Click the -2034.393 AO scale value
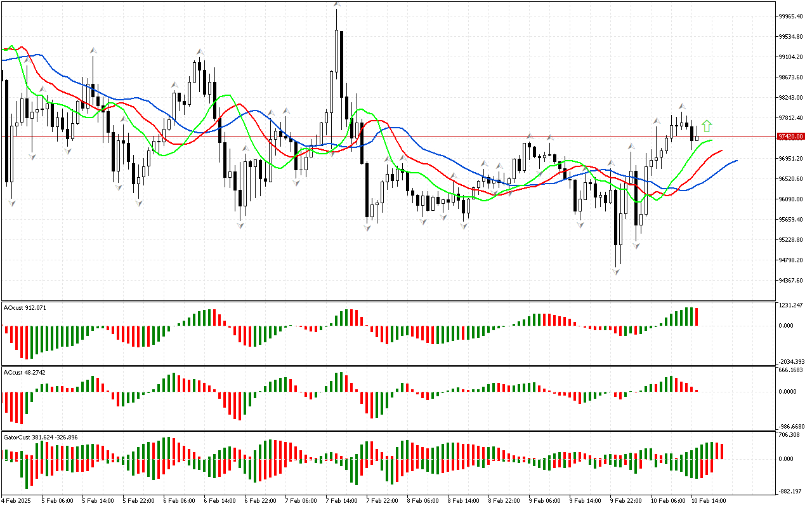 click(x=792, y=361)
